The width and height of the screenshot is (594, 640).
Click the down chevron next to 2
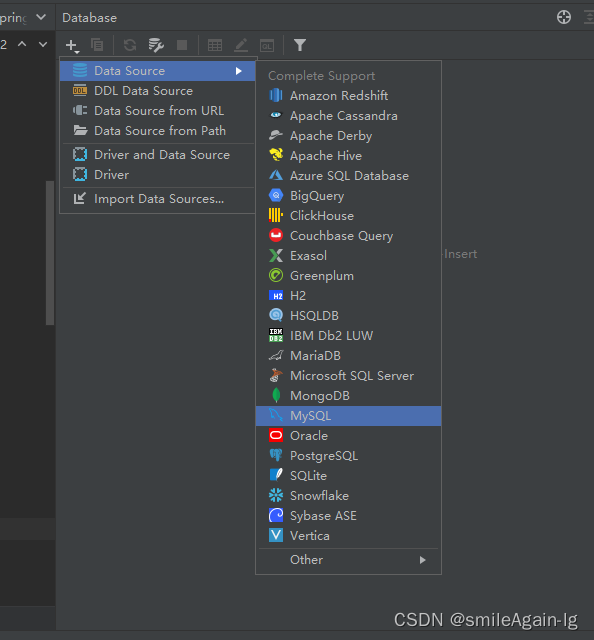[x=43, y=44]
